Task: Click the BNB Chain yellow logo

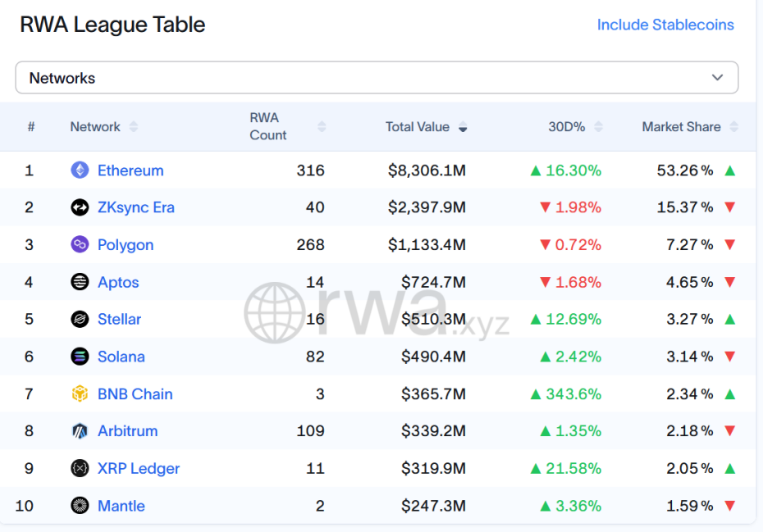Action: tap(80, 394)
